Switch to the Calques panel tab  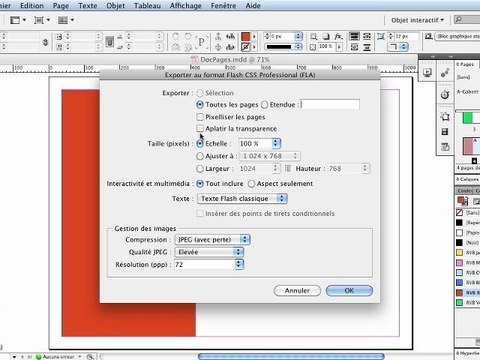467,179
